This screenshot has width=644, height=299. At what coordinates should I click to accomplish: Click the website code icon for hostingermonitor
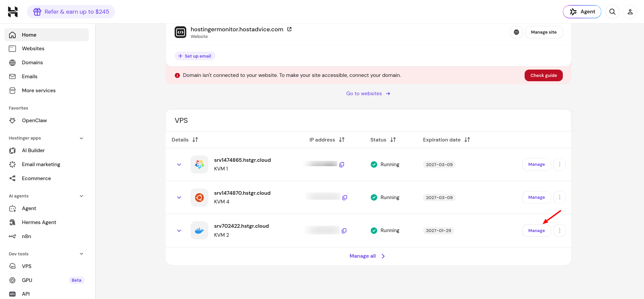coord(180,32)
